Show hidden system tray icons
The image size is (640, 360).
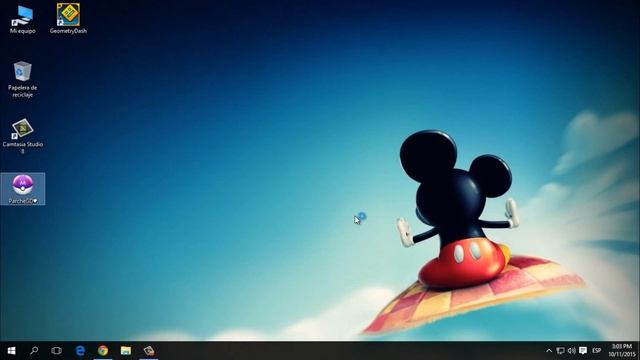click(549, 351)
